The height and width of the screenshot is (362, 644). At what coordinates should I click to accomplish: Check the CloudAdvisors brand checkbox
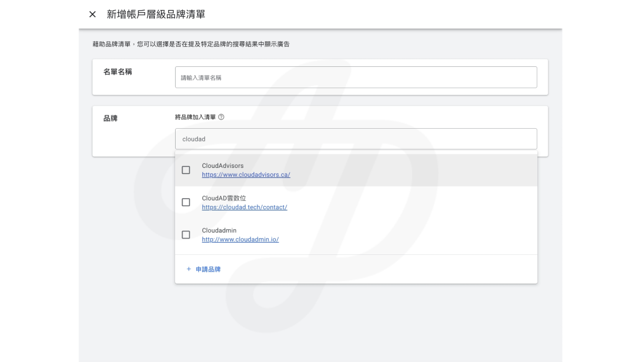click(x=186, y=170)
